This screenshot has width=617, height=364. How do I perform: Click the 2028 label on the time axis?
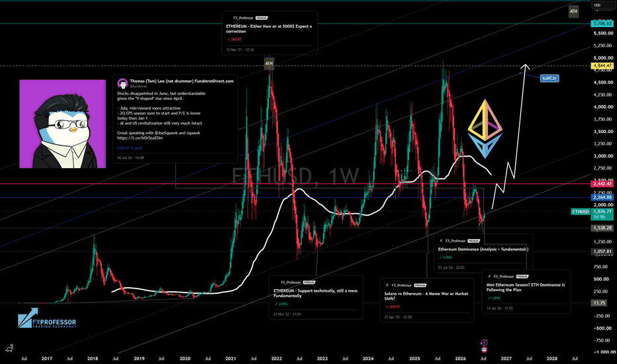click(x=552, y=359)
